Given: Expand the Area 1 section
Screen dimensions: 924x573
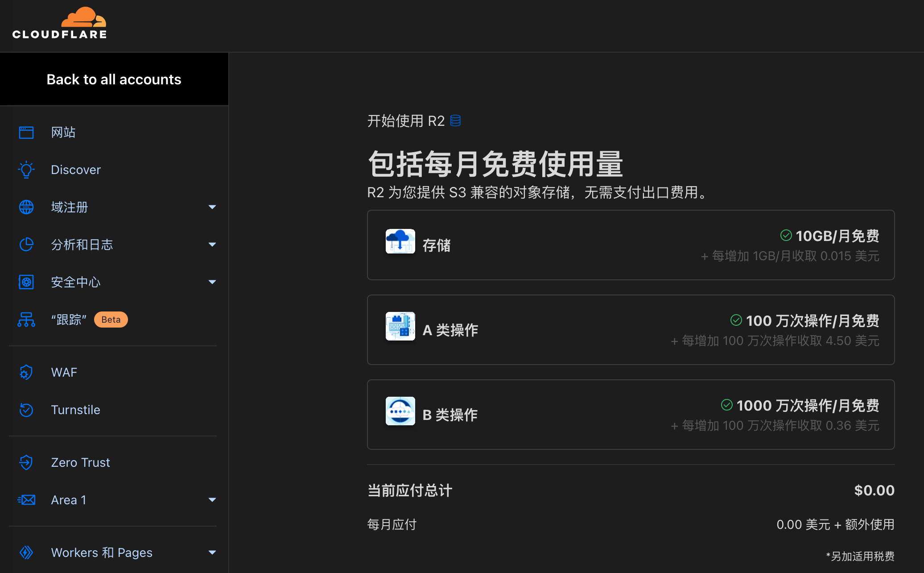Looking at the screenshot, I should [x=212, y=500].
